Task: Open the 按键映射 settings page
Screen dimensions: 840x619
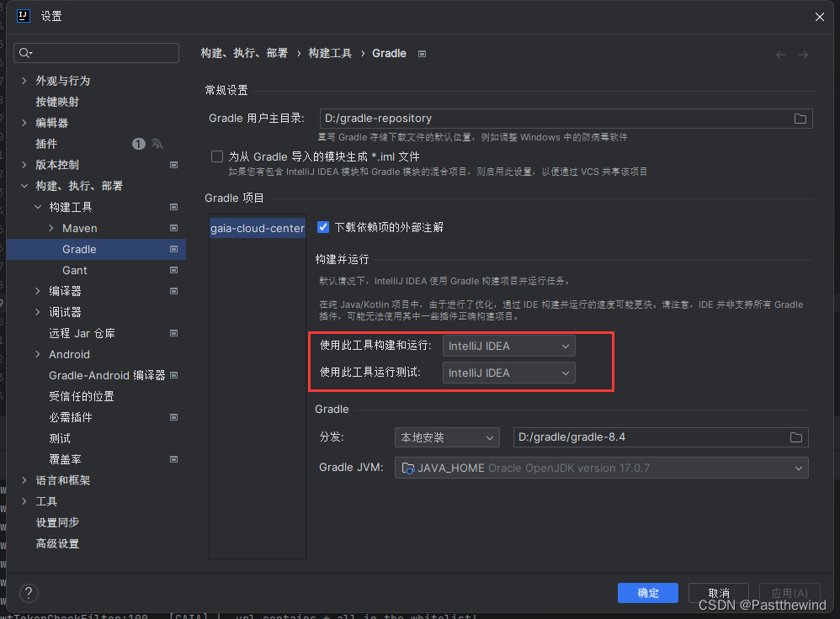Action: click(57, 102)
